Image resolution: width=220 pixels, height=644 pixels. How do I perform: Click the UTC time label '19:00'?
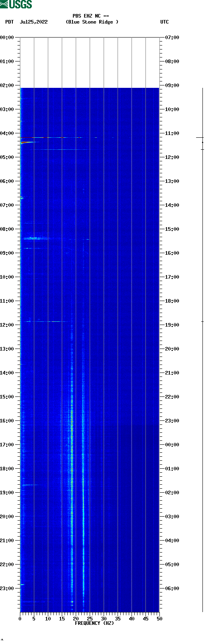click(x=172, y=325)
